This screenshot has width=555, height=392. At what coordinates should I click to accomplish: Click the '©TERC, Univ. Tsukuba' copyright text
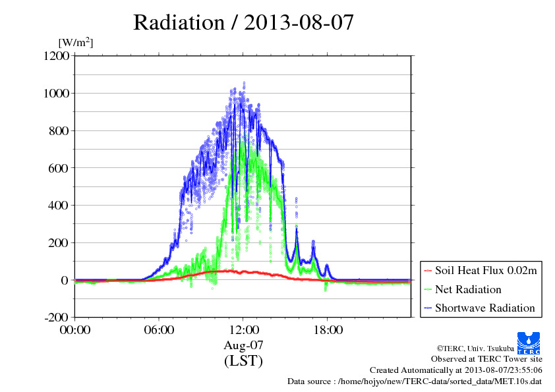[x=475, y=349]
